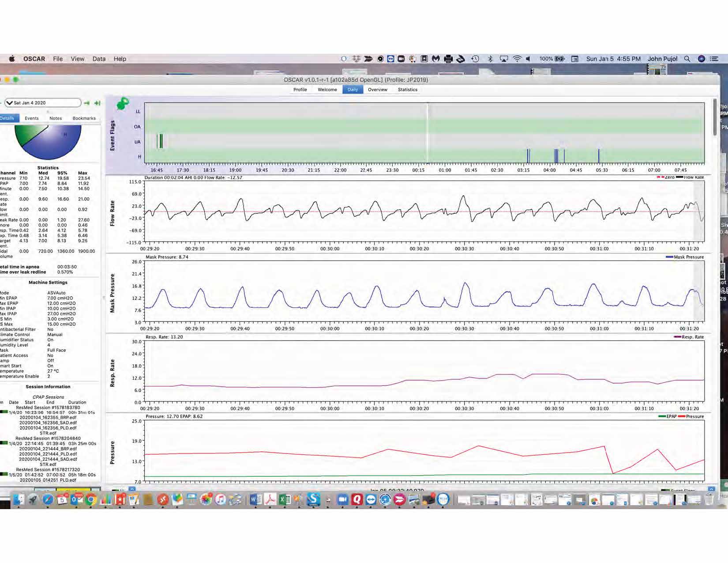The height and width of the screenshot is (563, 728).
Task: Open the View menu
Action: [77, 59]
